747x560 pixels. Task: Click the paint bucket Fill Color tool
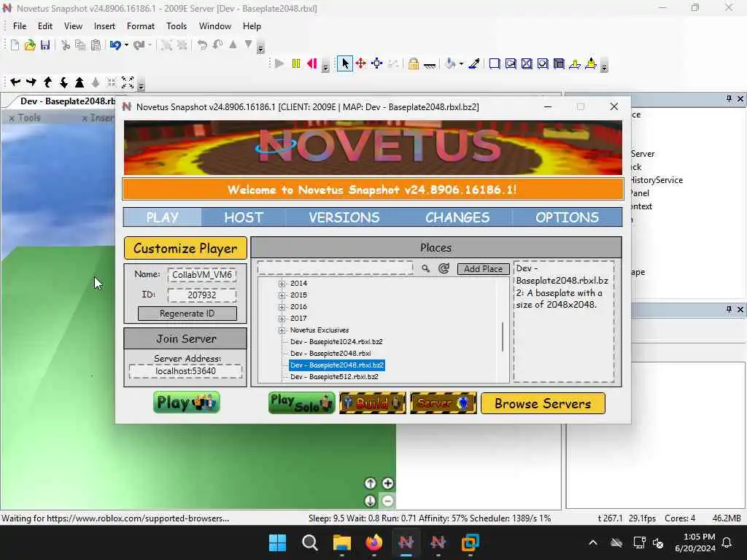click(449, 64)
